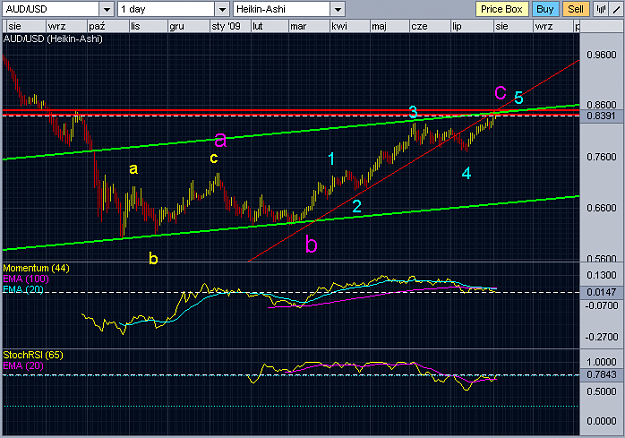Select the StochRSI (65) indicator label
This screenshot has height=438, width=625.
coord(33,355)
